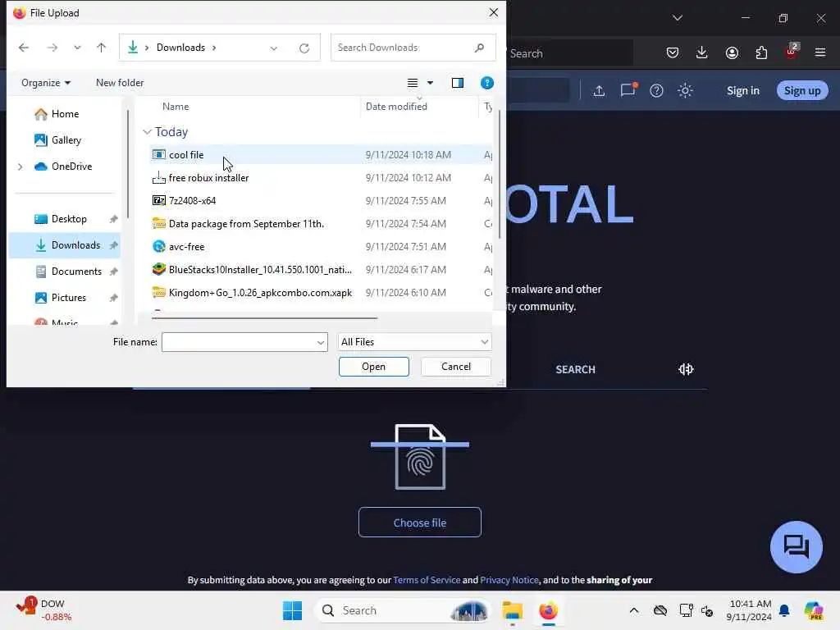Open Firefox extensions icon
The height and width of the screenshot is (630, 840).
[x=761, y=52]
